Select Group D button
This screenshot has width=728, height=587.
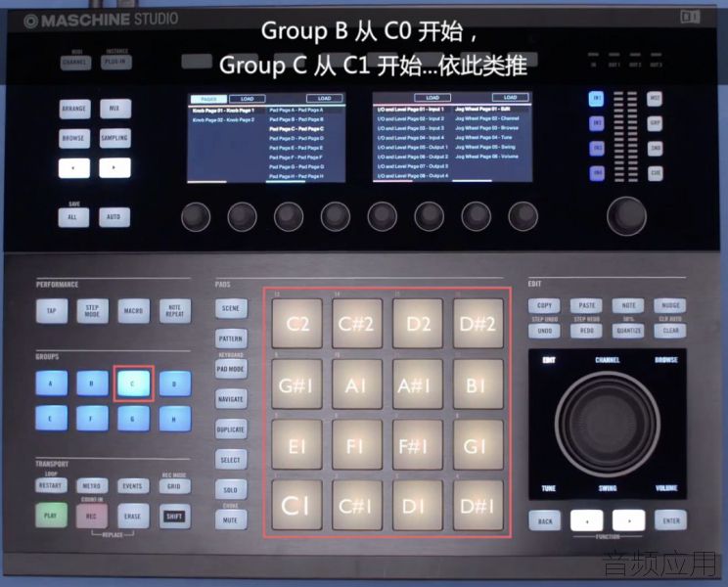[174, 384]
